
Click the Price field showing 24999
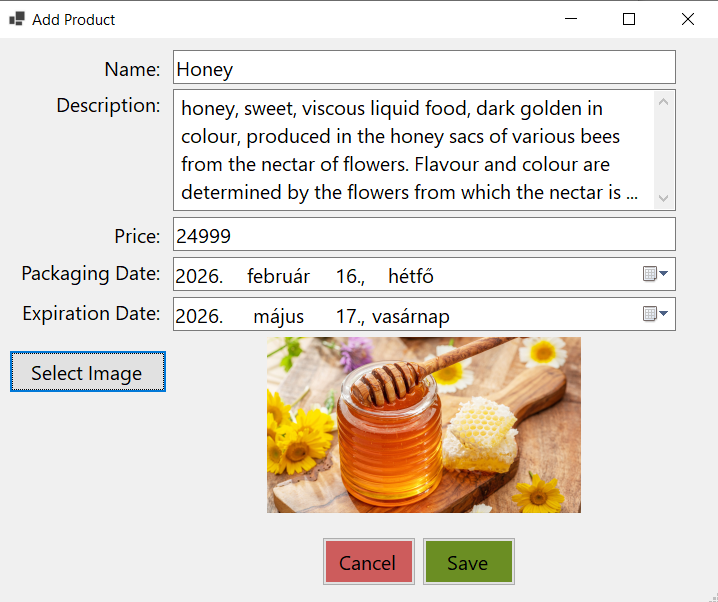coord(424,235)
